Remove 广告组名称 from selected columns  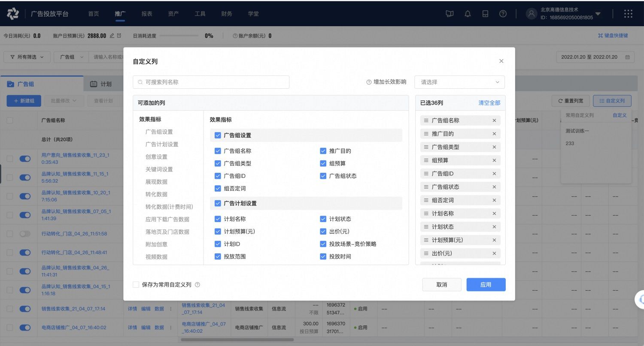point(494,120)
